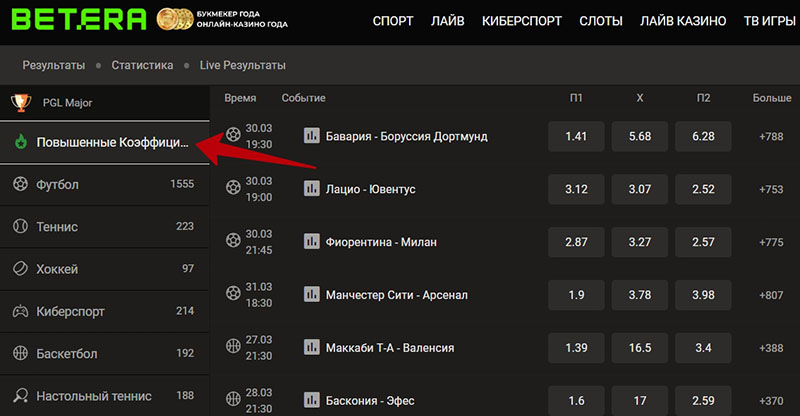Viewport: 800px width, 416px height.
Task: Click the green flame icon for boosted odds
Action: tap(20, 142)
